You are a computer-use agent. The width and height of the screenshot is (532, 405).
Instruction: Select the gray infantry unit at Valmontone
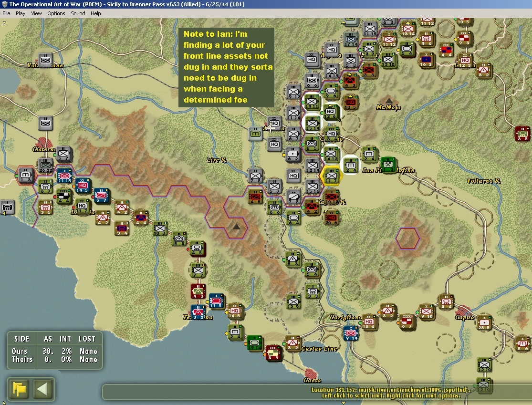(x=45, y=61)
